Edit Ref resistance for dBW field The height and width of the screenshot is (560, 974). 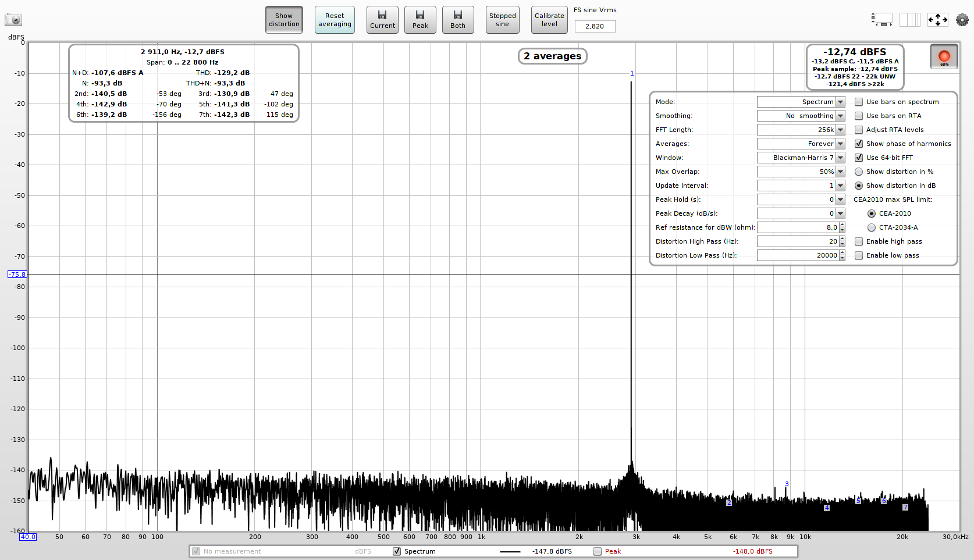coord(798,227)
